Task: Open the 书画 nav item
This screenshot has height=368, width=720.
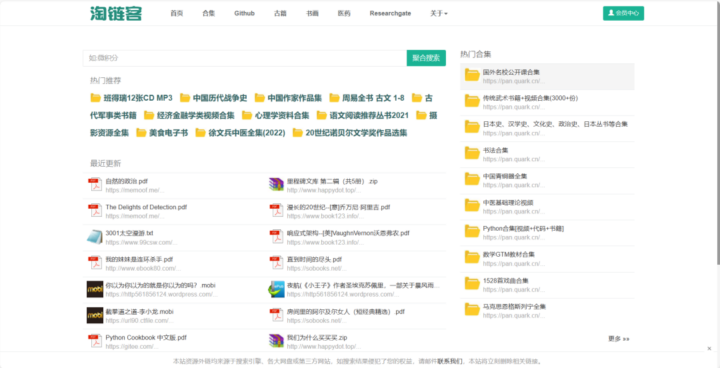Action: [312, 13]
